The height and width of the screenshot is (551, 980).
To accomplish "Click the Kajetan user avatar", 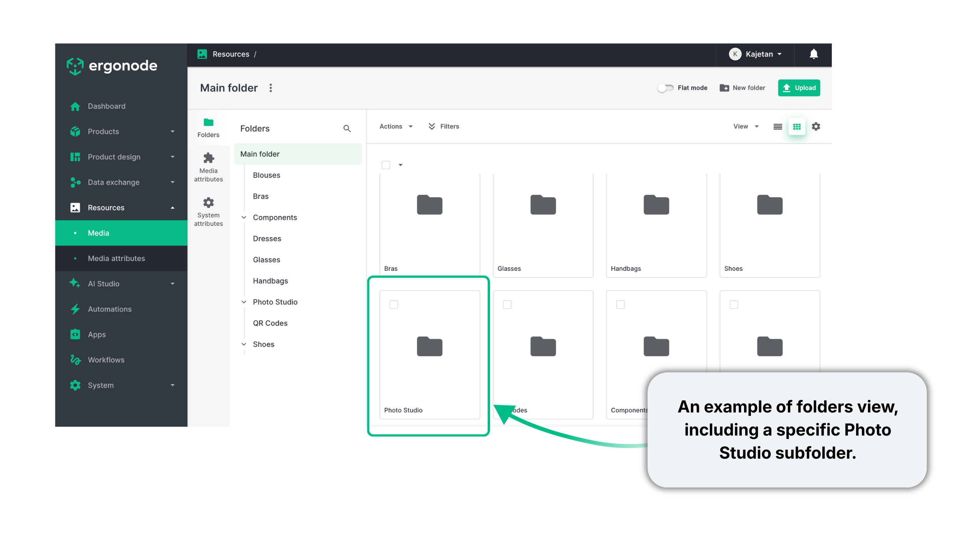I will 735,54.
